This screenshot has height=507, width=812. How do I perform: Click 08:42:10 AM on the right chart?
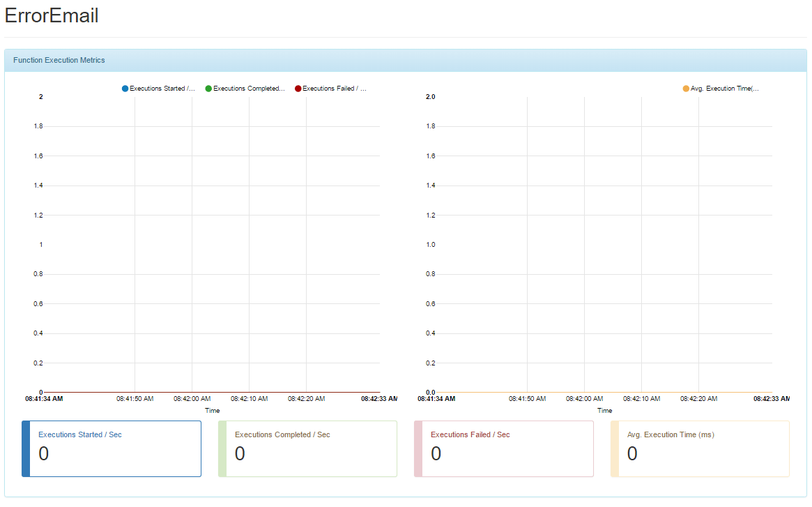point(642,399)
